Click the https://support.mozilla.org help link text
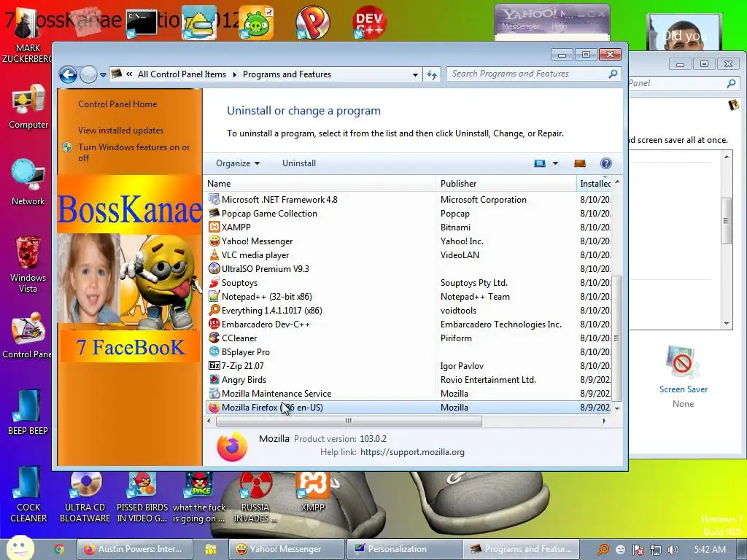This screenshot has width=747, height=560. coord(412,452)
